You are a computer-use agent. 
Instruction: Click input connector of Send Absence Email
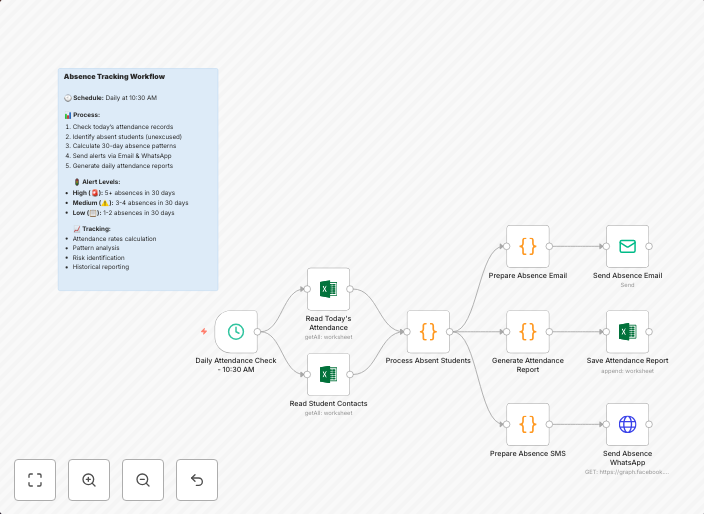point(606,246)
